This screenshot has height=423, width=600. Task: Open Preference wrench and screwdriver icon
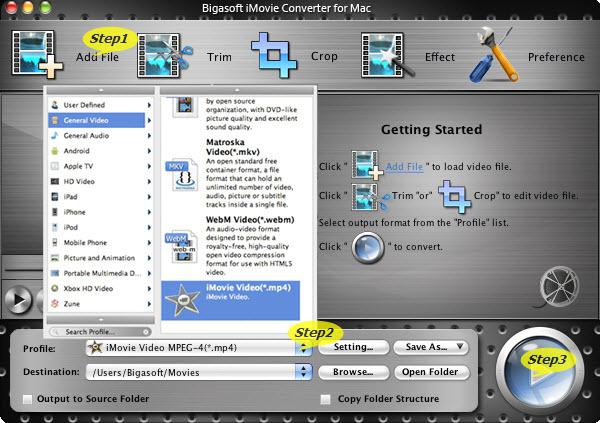(494, 54)
